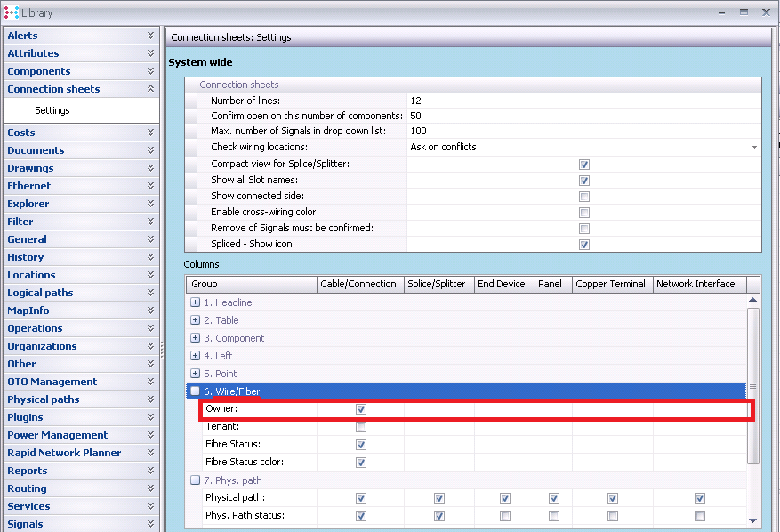Open the OTO Management section

81,382
